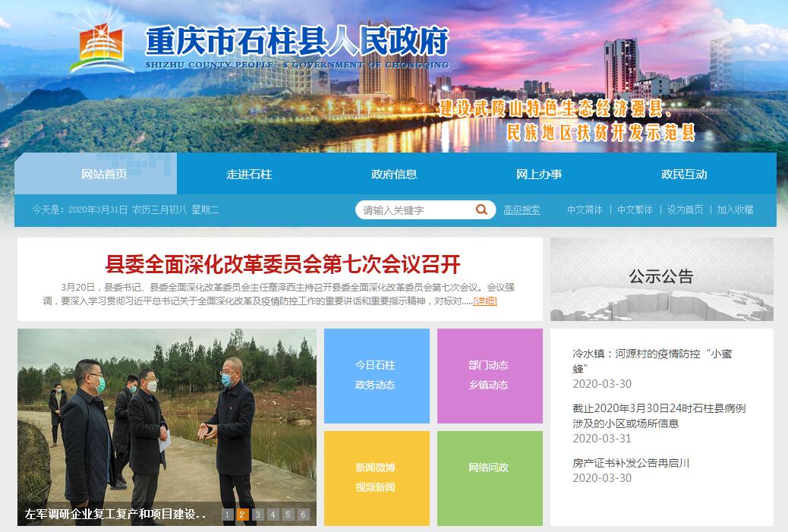788x532 pixels.
Task: Open the 走进石柱 menu
Action: tap(249, 174)
